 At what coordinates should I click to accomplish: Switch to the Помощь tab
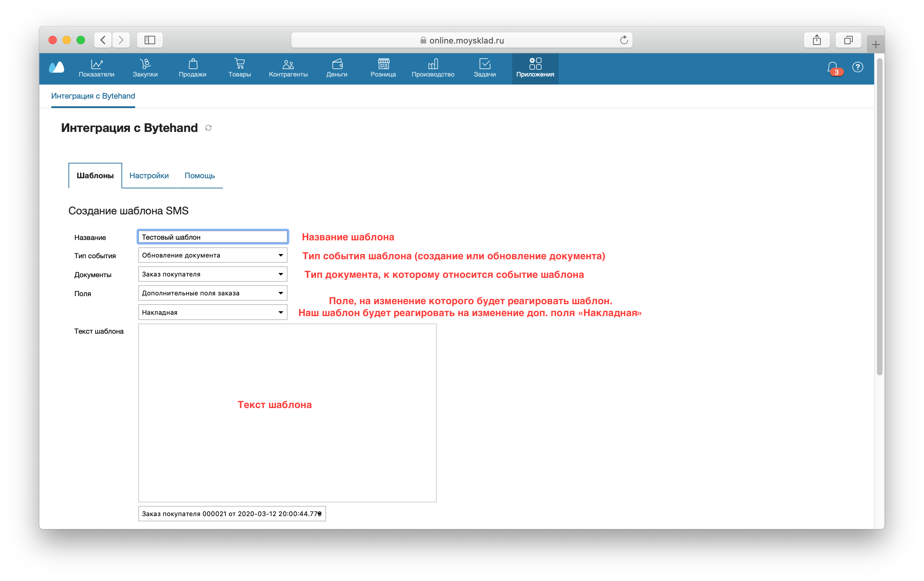(199, 176)
